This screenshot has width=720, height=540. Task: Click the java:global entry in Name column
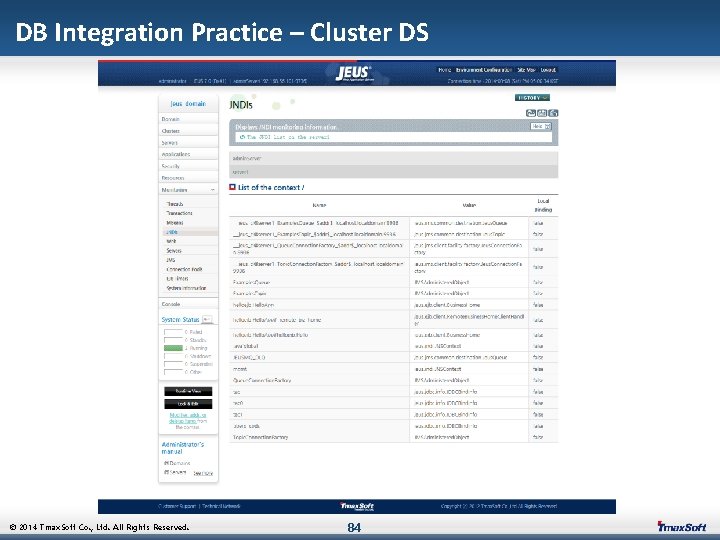pyautogui.click(x=246, y=346)
